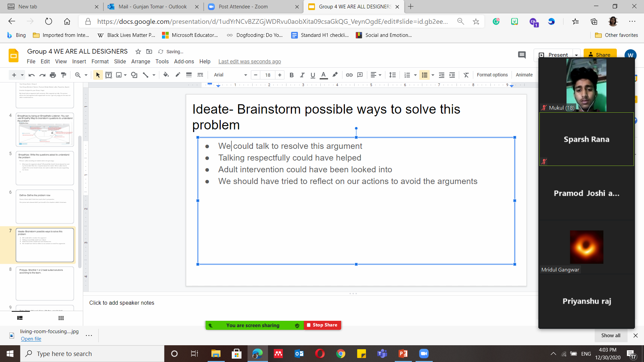Click the Decrease indent icon
The height and width of the screenshot is (362, 644).
442,75
